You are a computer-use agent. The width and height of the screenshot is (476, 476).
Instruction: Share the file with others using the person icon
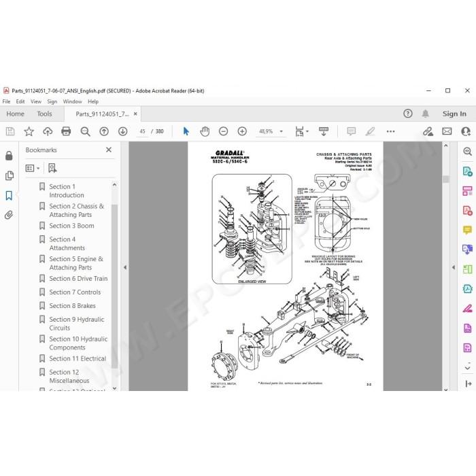pos(466,131)
